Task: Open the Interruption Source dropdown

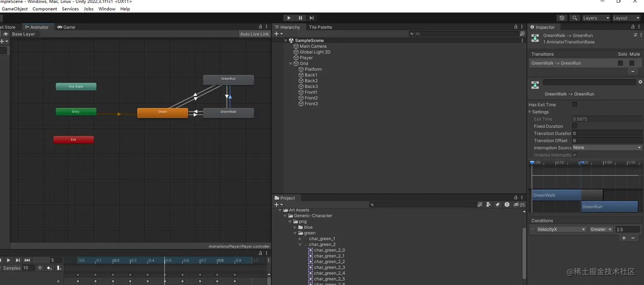Action: (607, 148)
